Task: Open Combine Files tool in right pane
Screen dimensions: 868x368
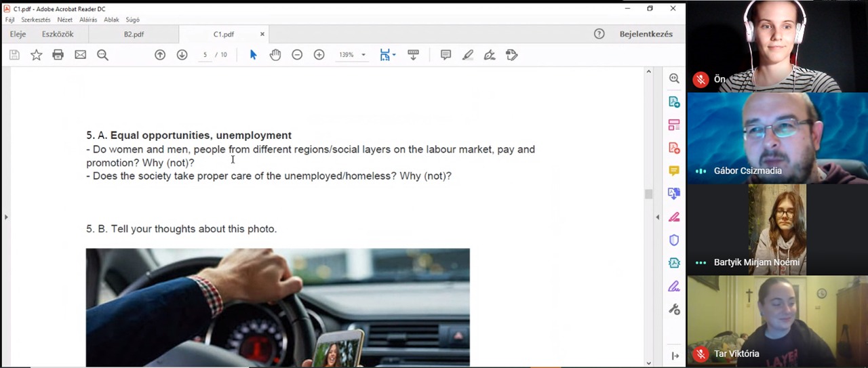Action: 674,194
